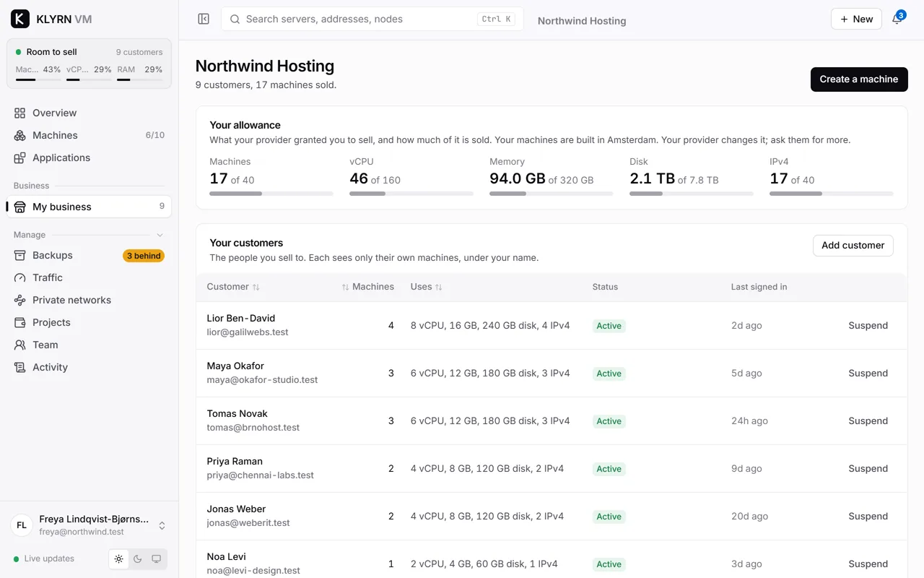Sort the table by the Customer column

(x=233, y=287)
